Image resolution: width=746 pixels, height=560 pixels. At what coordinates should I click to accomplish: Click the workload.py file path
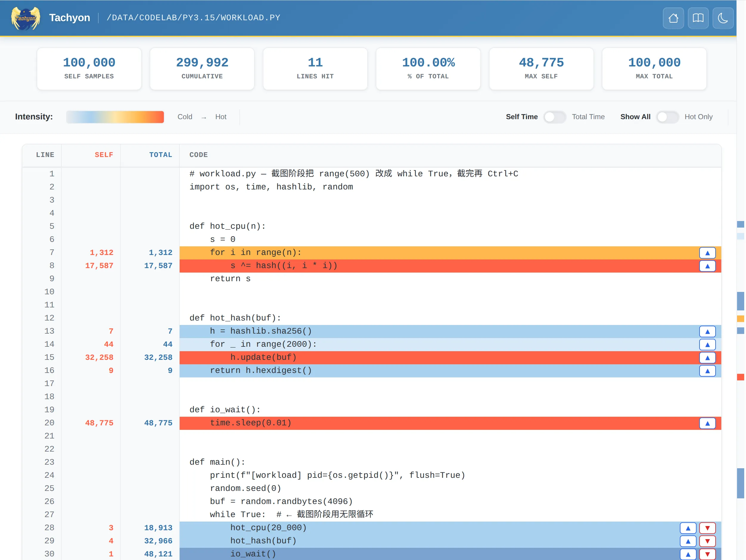pyautogui.click(x=194, y=18)
